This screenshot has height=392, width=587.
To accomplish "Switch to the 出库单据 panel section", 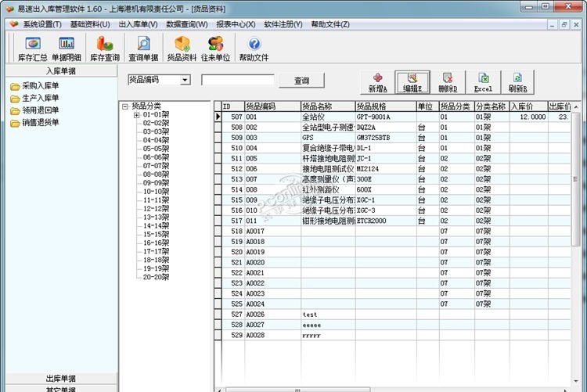I will click(59, 379).
